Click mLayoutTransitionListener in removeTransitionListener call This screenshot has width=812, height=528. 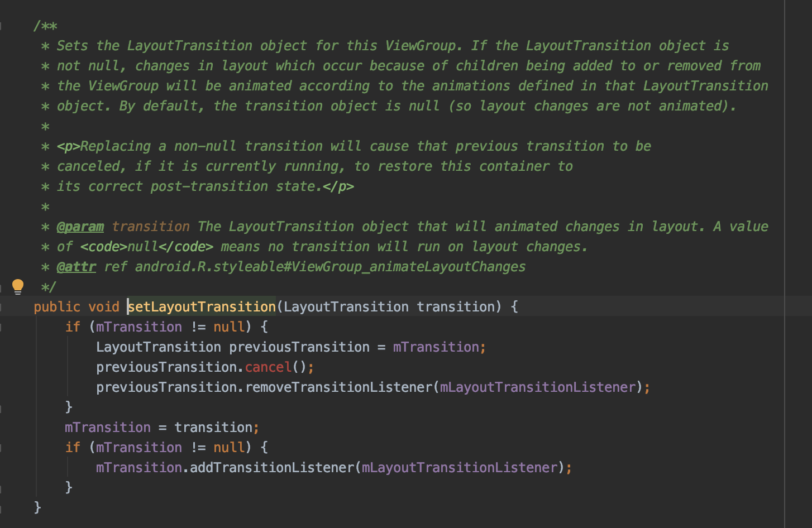coord(538,387)
